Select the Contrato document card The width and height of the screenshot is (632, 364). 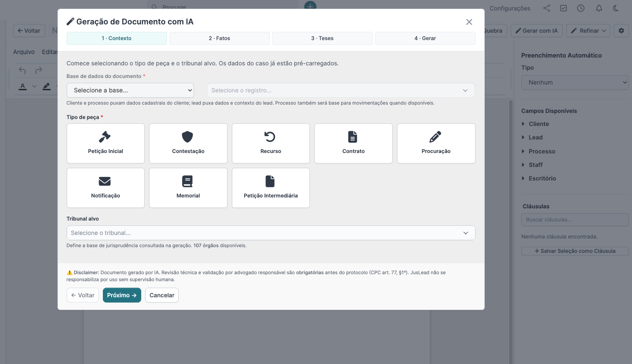353,143
